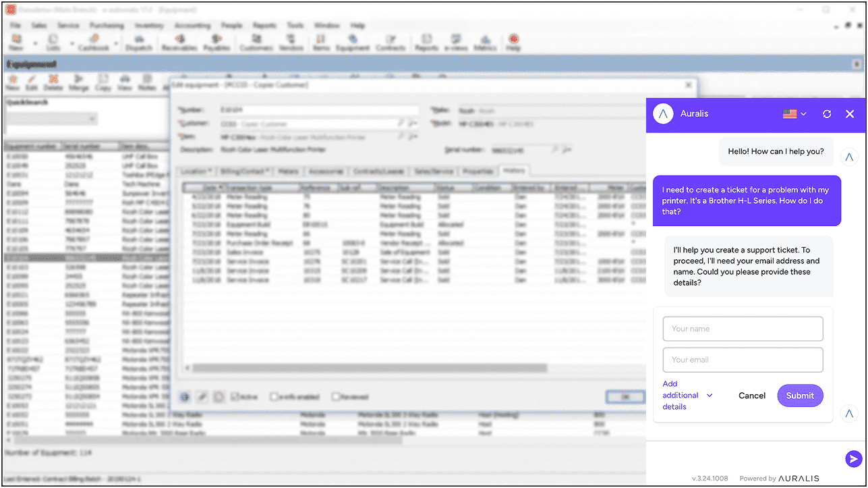The width and height of the screenshot is (868, 488).
Task: Open the Lists toolbar icon
Action: pos(53,43)
